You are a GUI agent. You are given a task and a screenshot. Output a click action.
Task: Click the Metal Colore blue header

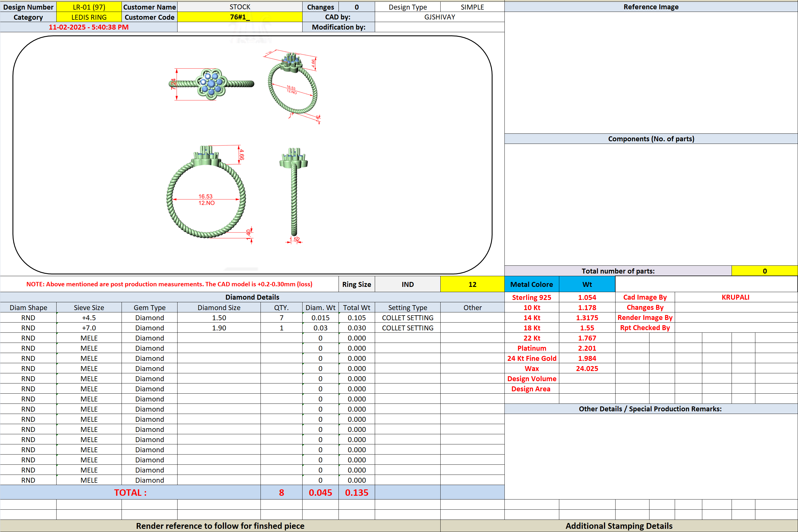coord(532,284)
